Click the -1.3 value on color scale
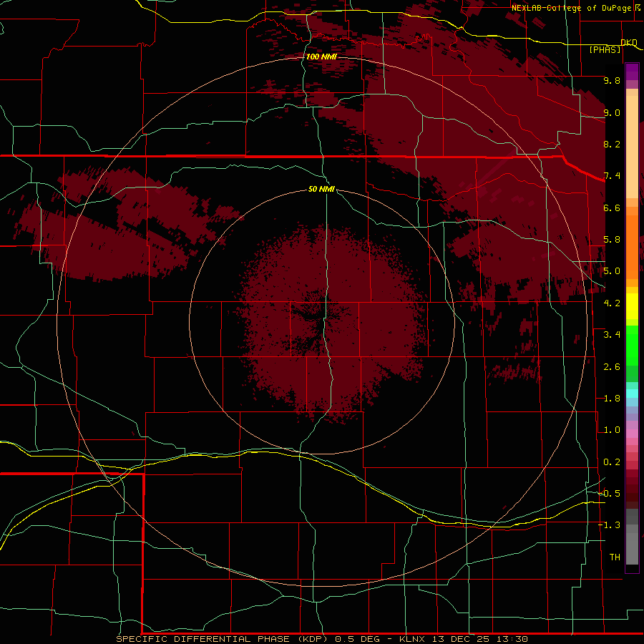This screenshot has height=644, width=644. (x=609, y=525)
